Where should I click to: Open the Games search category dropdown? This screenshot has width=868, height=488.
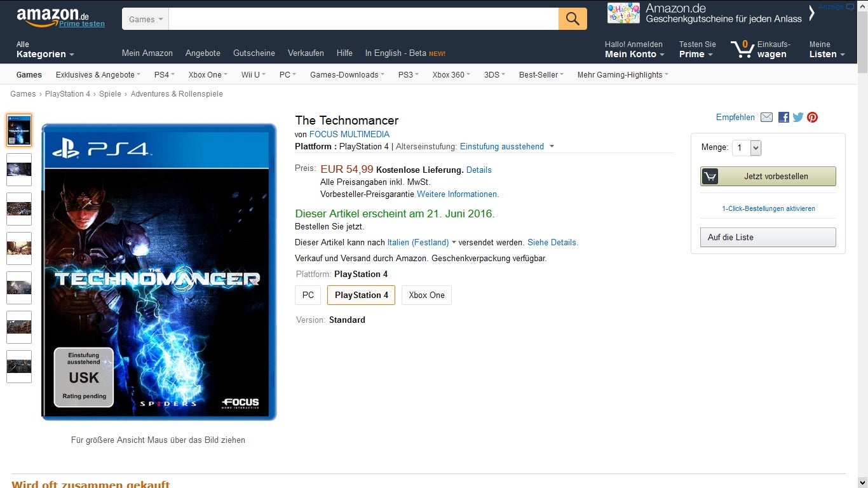point(146,19)
